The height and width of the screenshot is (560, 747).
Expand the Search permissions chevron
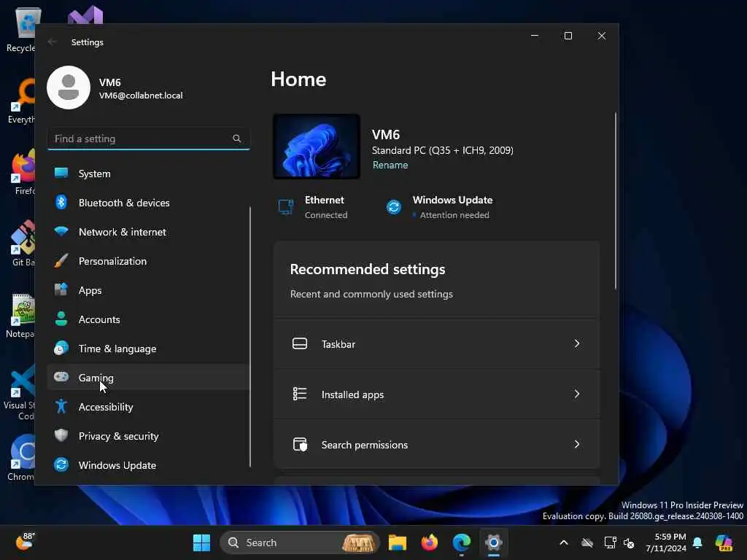(x=577, y=444)
